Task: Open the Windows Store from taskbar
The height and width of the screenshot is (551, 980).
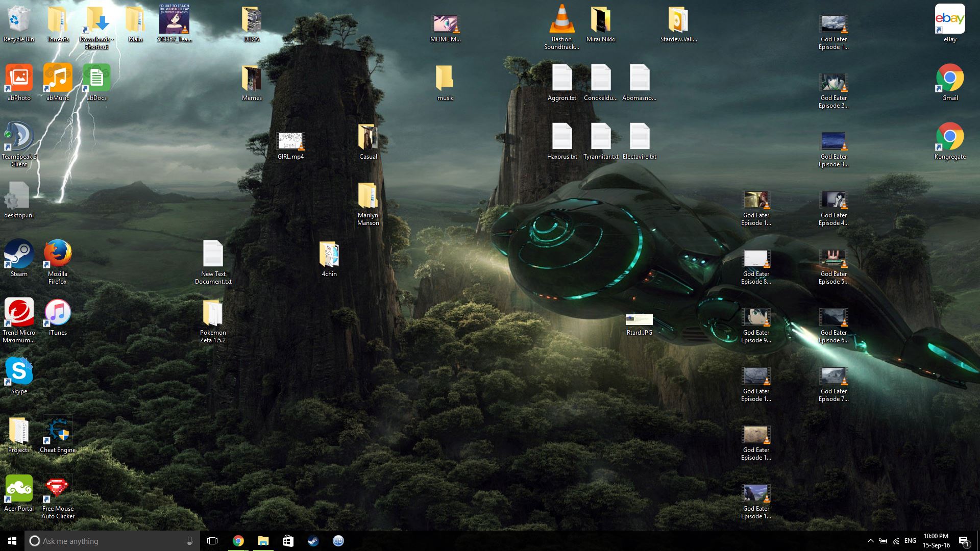Action: click(x=288, y=541)
